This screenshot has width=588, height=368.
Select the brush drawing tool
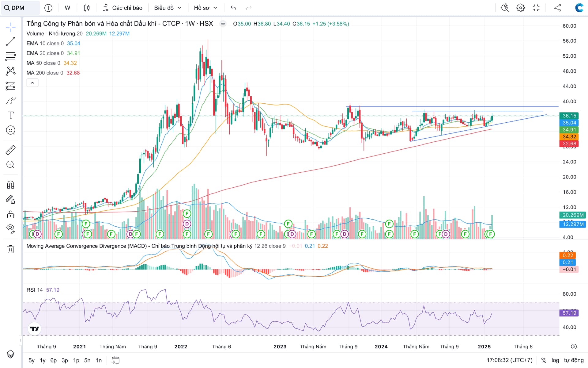click(x=10, y=101)
